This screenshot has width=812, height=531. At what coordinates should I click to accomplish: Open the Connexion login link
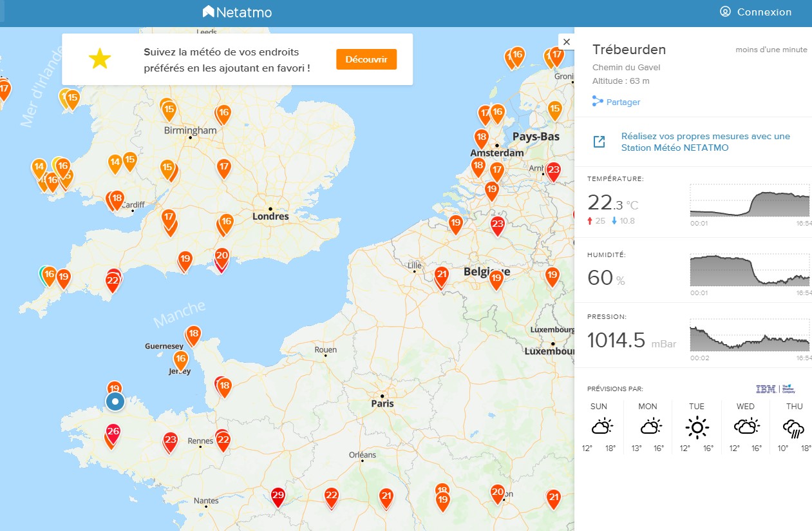pos(756,12)
